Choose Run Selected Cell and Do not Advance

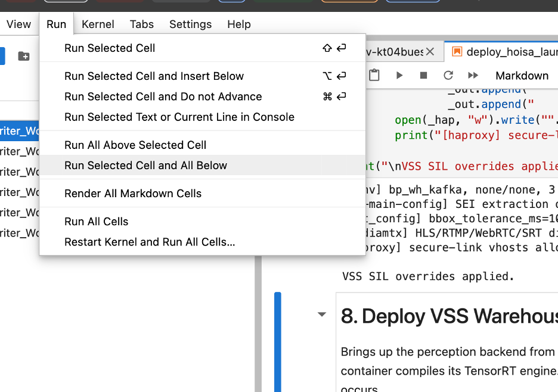(203, 97)
